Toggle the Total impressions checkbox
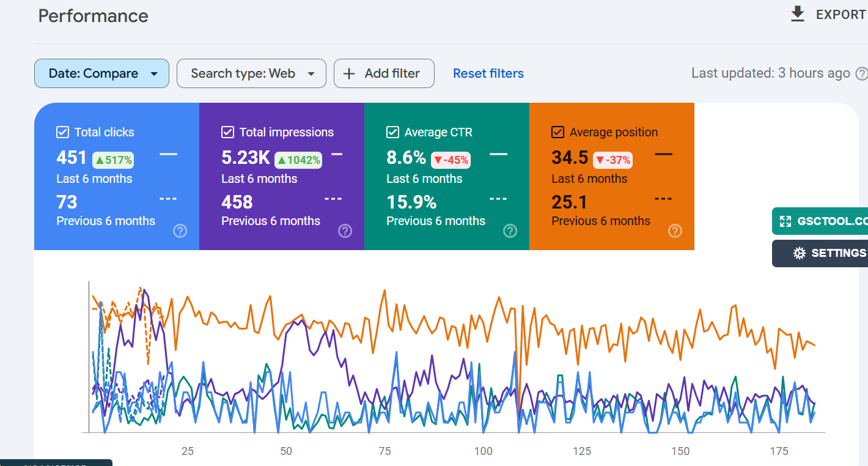This screenshot has height=466, width=868. pyautogui.click(x=227, y=132)
